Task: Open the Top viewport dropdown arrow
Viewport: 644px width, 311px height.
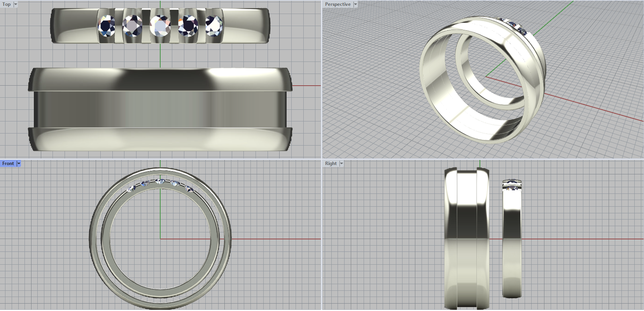Action: click(16, 4)
